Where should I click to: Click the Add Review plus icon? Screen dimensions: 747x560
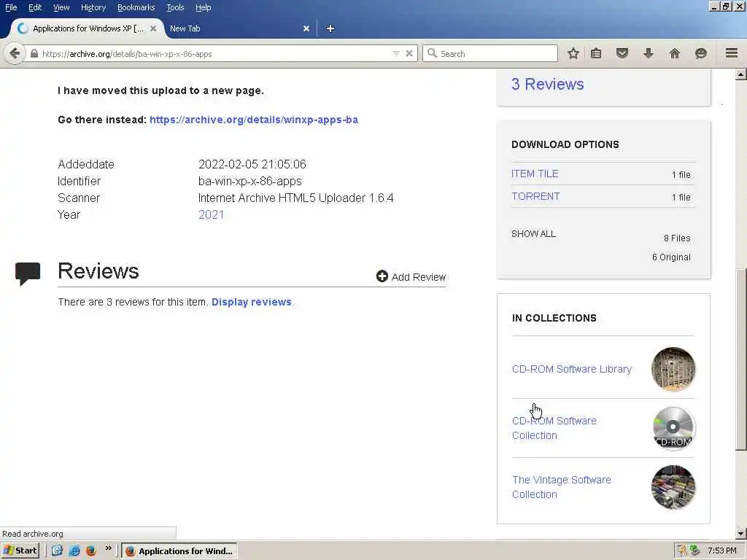tap(382, 276)
